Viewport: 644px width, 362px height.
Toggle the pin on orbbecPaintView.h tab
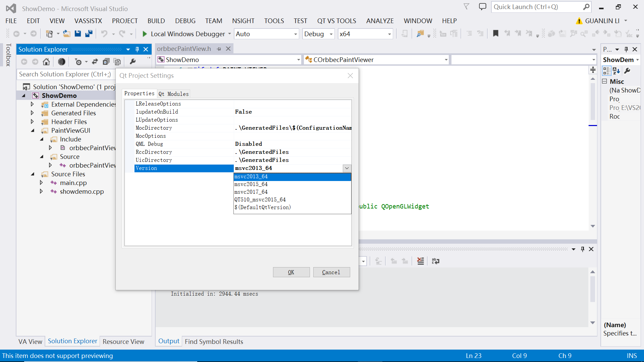click(x=219, y=49)
